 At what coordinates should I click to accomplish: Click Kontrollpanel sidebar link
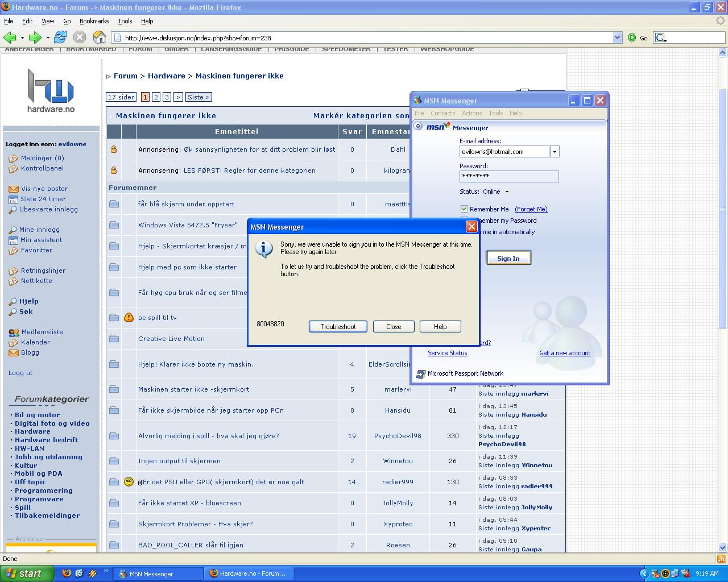click(42, 168)
